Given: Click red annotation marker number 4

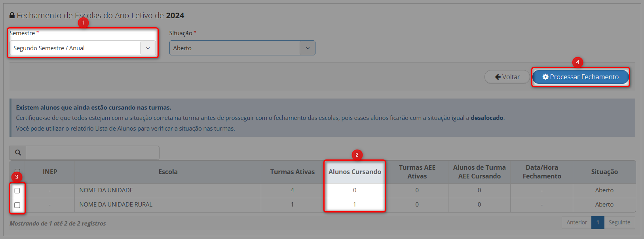Looking at the screenshot, I should tap(578, 62).
